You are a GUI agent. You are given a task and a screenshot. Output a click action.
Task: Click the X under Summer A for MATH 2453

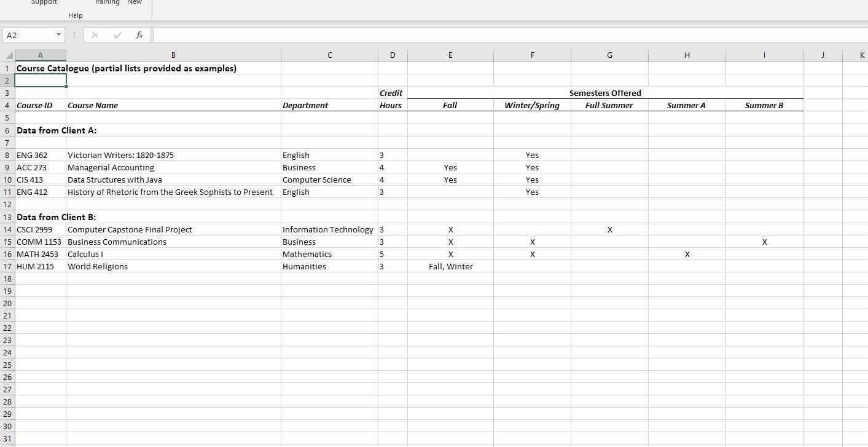pyautogui.click(x=687, y=254)
